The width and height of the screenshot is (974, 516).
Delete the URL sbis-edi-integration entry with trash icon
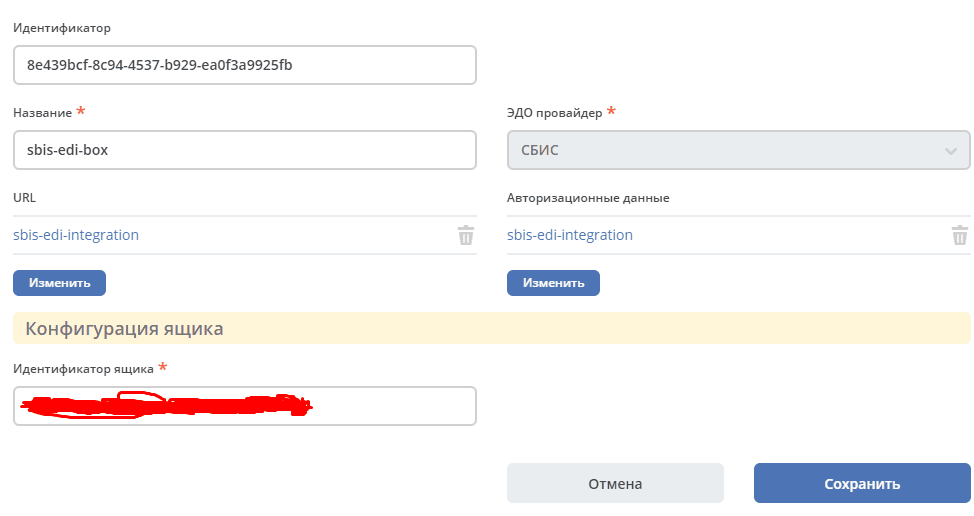point(466,235)
